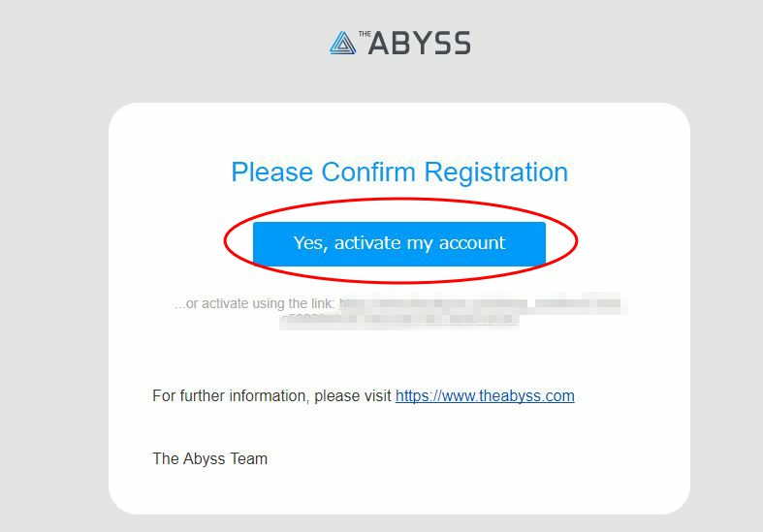The image size is (763, 532).
Task: Open the blurred activation link, first line
Action: point(483,303)
